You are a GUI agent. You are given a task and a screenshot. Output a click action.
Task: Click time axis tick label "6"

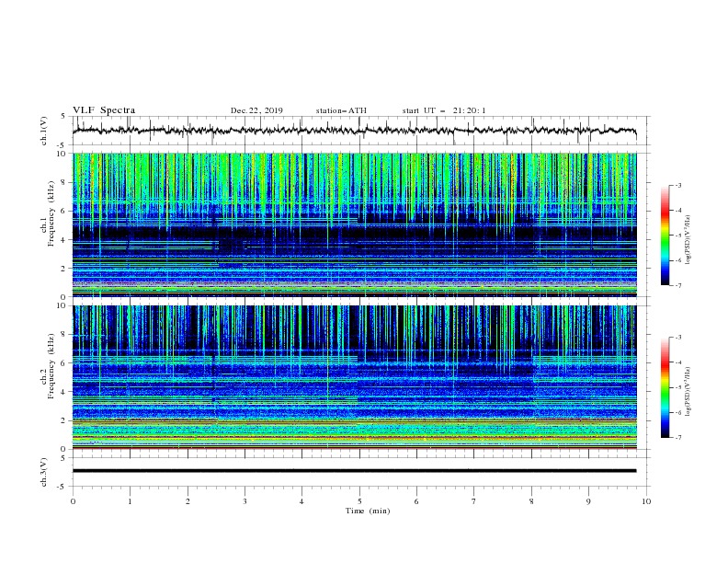(x=416, y=501)
